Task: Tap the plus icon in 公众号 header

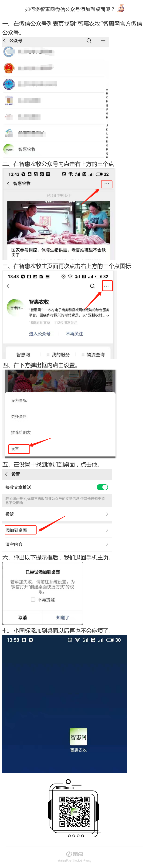Action: point(103,41)
